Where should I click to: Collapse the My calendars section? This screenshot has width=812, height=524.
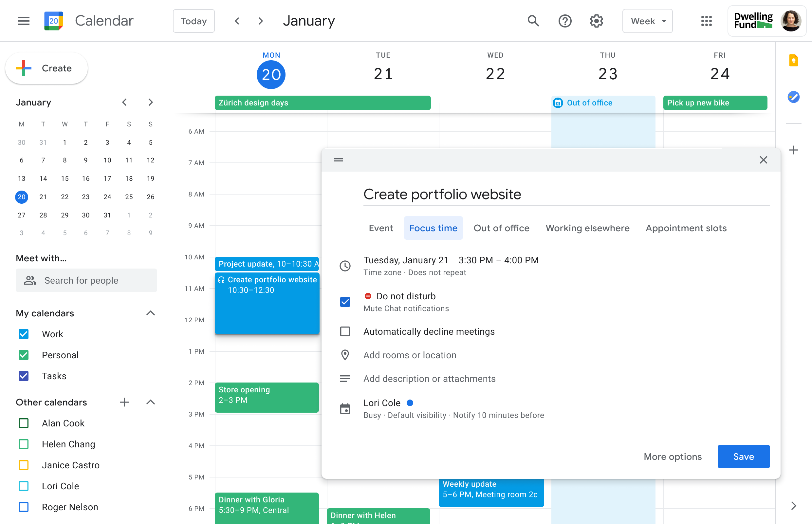151,313
